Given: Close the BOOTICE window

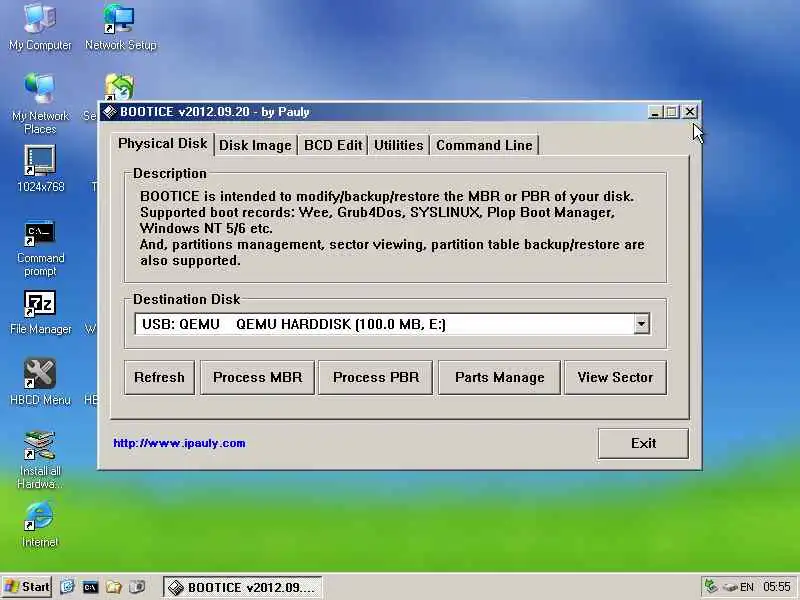Looking at the screenshot, I should pyautogui.click(x=690, y=112).
